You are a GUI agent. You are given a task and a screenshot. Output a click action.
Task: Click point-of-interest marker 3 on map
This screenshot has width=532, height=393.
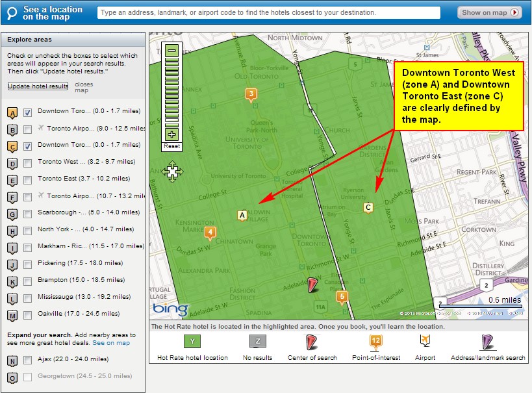[x=251, y=94]
